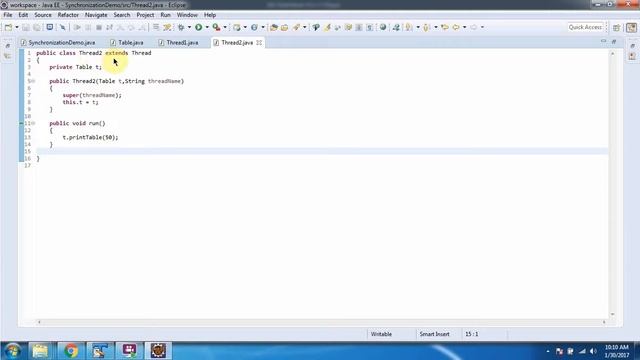The width and height of the screenshot is (640, 360).
Task: Click the Save icon in toolbar
Action: [x=26, y=27]
